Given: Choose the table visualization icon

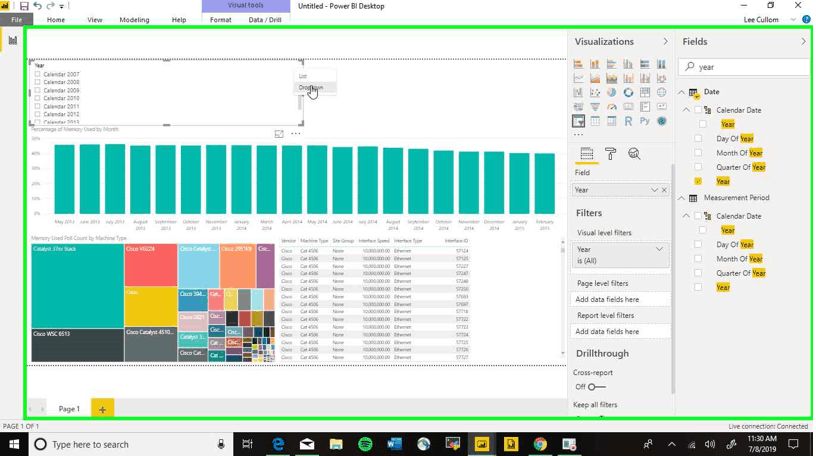Looking at the screenshot, I should point(595,121).
